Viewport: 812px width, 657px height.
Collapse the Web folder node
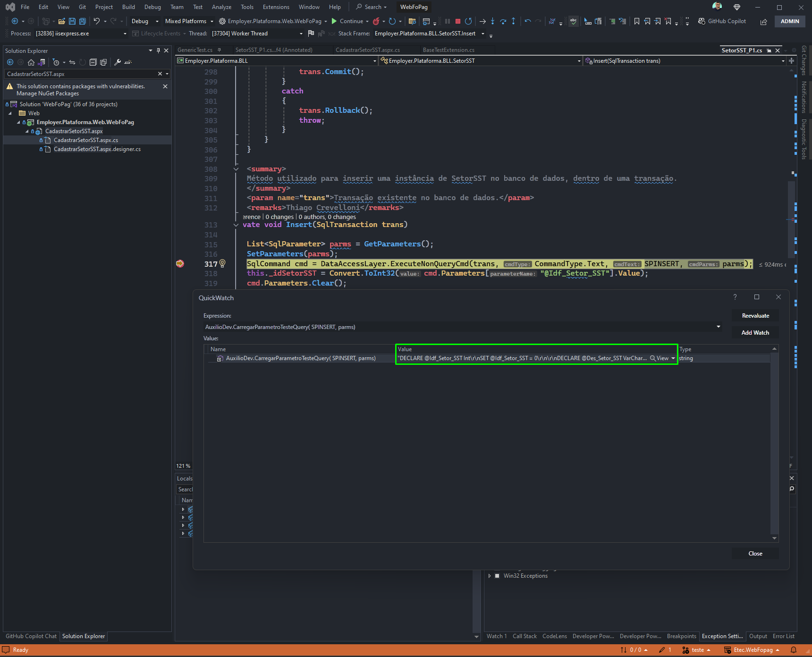10,113
